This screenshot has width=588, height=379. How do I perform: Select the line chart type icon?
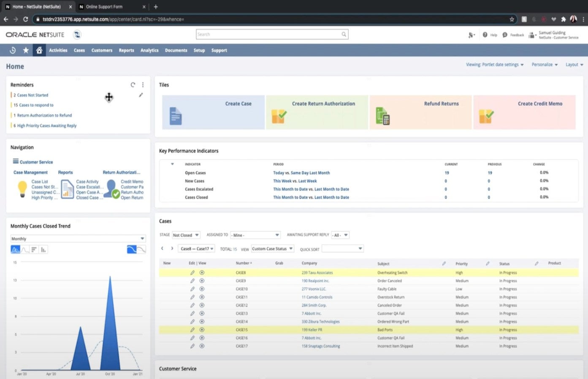coord(25,250)
